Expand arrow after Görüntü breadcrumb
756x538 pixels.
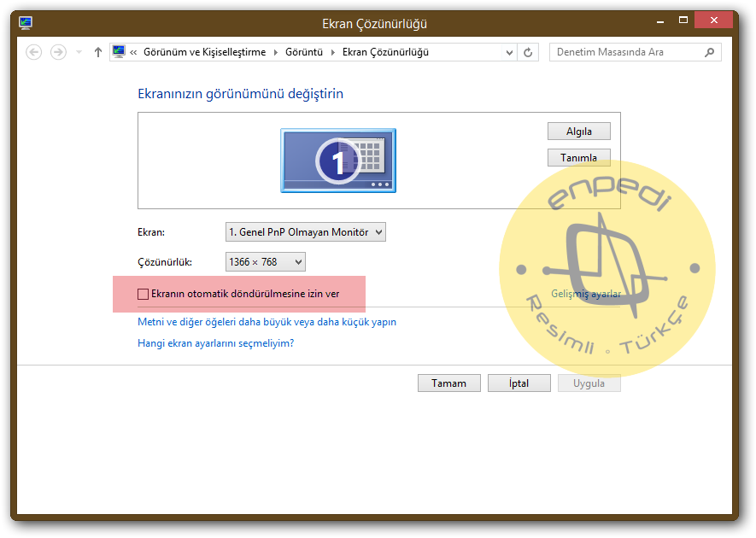[x=332, y=53]
